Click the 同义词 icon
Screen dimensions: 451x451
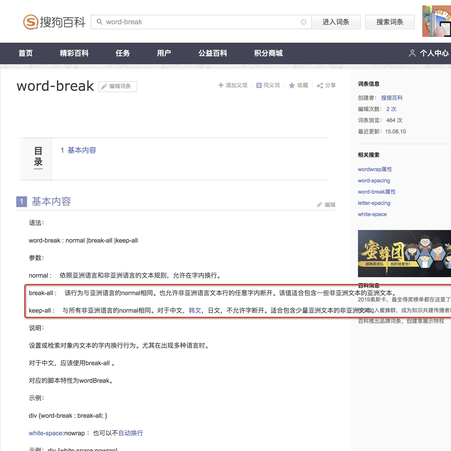259,85
